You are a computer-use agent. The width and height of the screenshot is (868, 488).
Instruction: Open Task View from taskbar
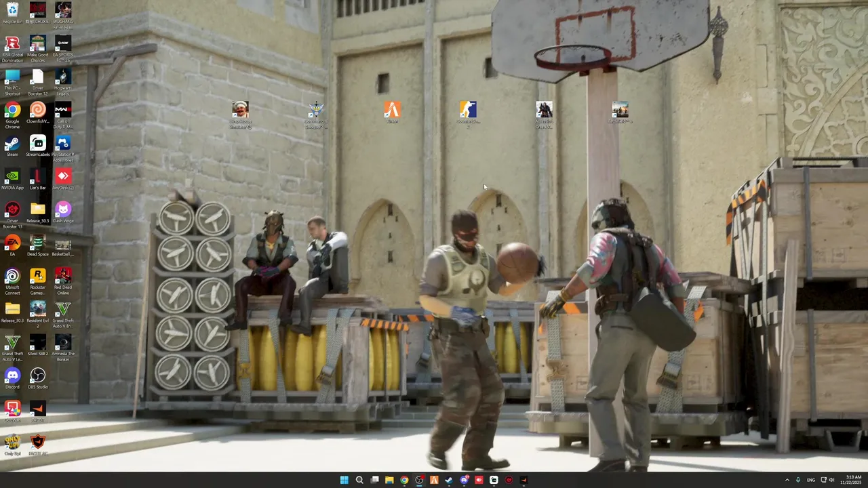374,480
